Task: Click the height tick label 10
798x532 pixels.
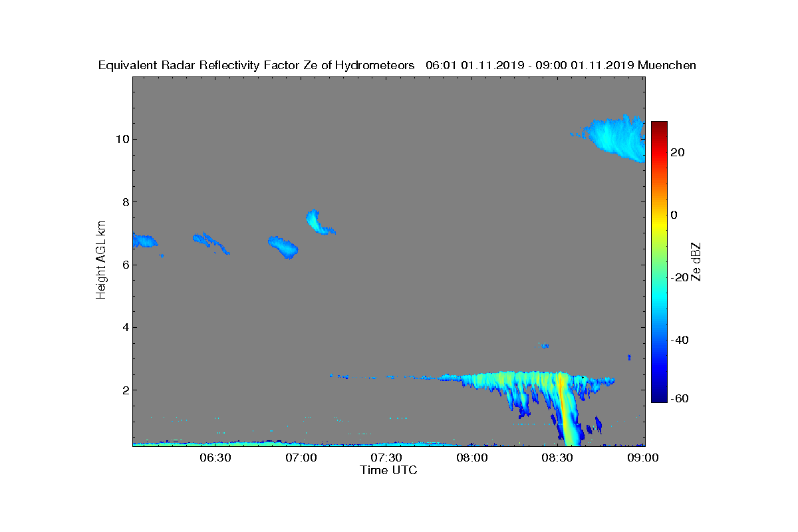Action: pyautogui.click(x=122, y=139)
